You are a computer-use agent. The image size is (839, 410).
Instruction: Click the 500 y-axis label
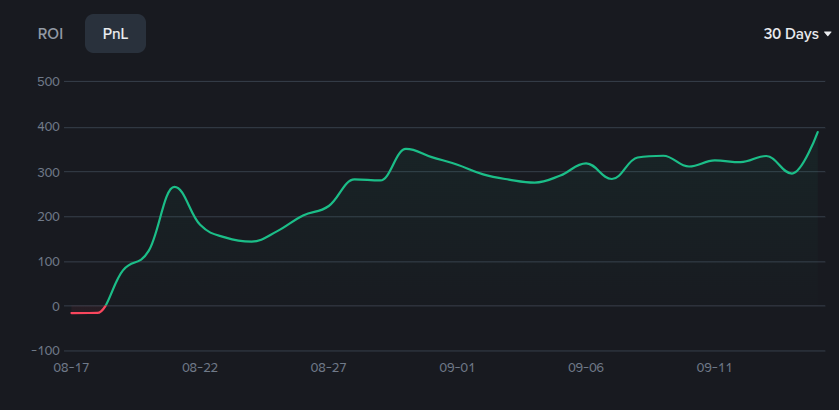(x=48, y=82)
